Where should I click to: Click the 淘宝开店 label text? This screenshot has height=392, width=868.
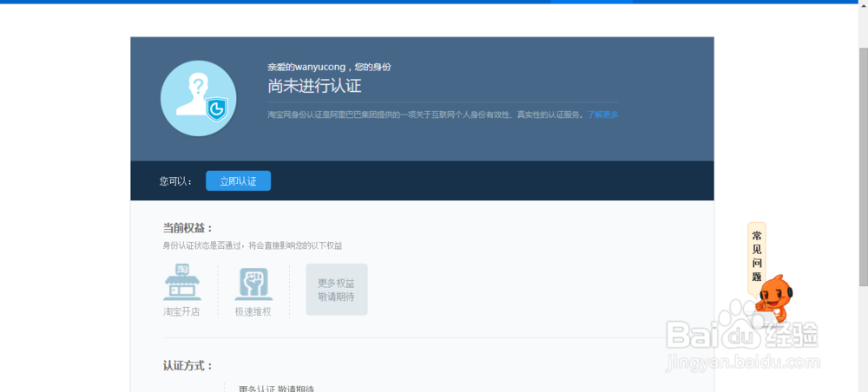(181, 312)
